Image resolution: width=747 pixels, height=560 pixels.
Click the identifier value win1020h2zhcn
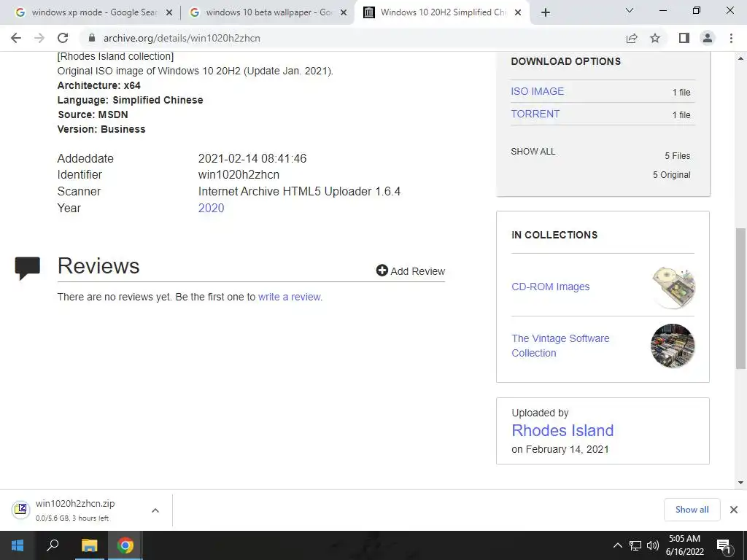[239, 175]
